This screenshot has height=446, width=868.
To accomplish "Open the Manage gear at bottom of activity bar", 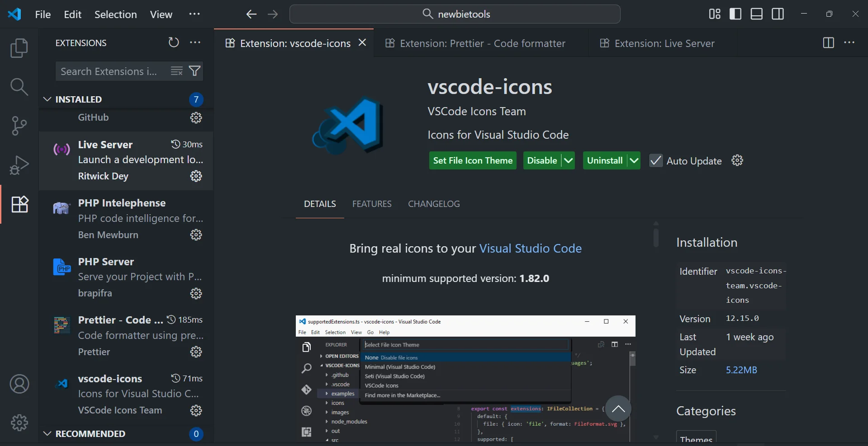I will (19, 423).
